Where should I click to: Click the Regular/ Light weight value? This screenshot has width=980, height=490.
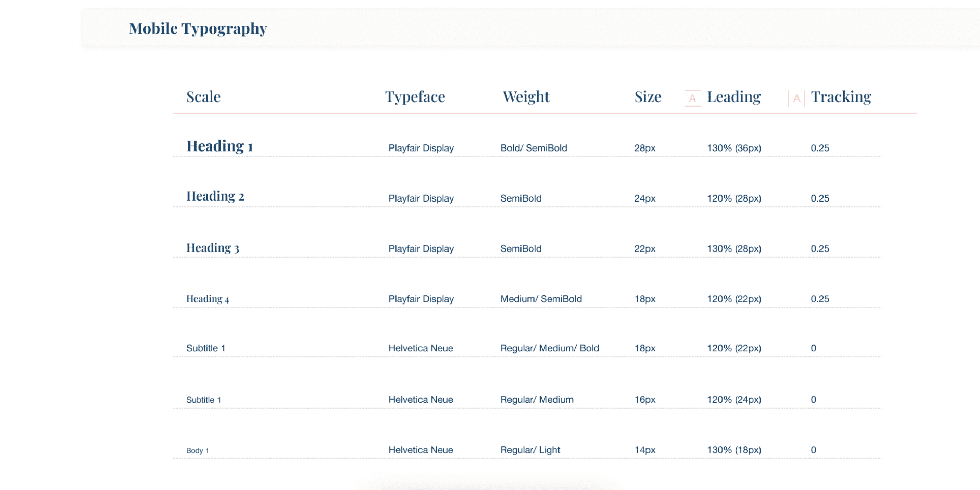[530, 450]
